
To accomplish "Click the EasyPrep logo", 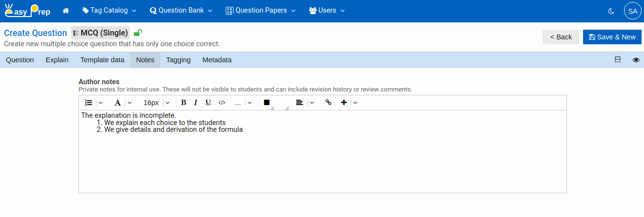I will coord(27,10).
